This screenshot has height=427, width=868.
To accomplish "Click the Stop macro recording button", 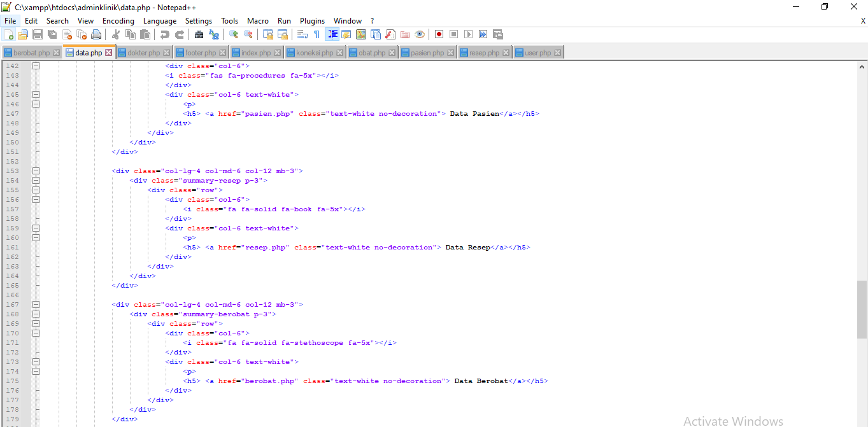I will (453, 34).
